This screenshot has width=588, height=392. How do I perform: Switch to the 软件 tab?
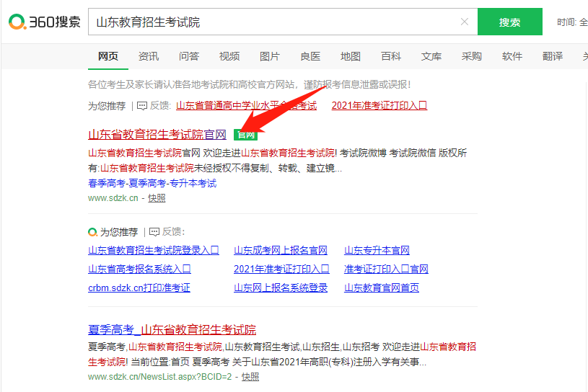(512, 56)
